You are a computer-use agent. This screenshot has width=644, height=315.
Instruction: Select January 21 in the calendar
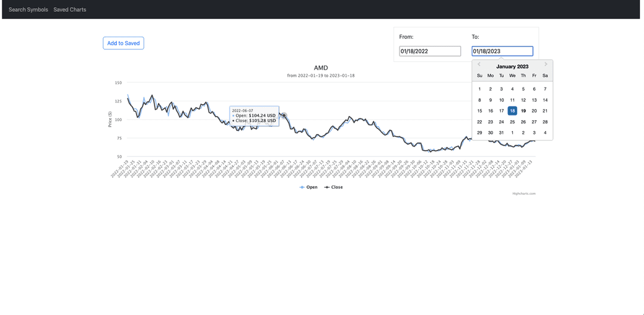click(x=545, y=111)
